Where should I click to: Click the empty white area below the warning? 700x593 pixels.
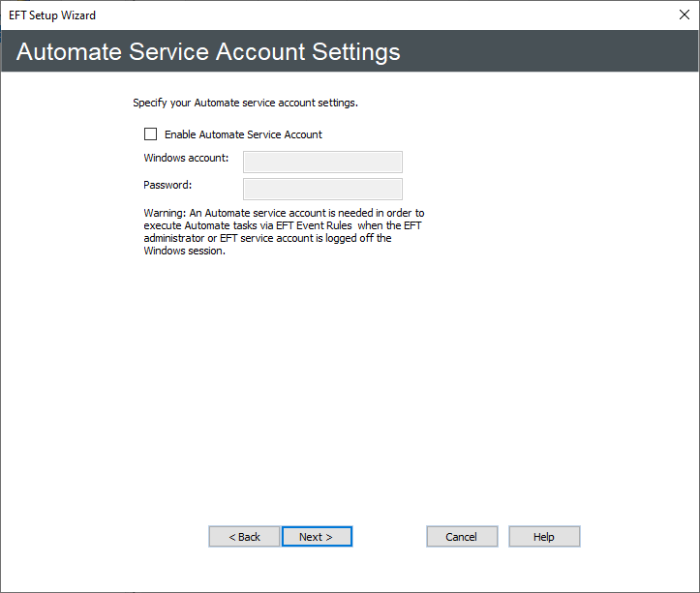(349, 387)
